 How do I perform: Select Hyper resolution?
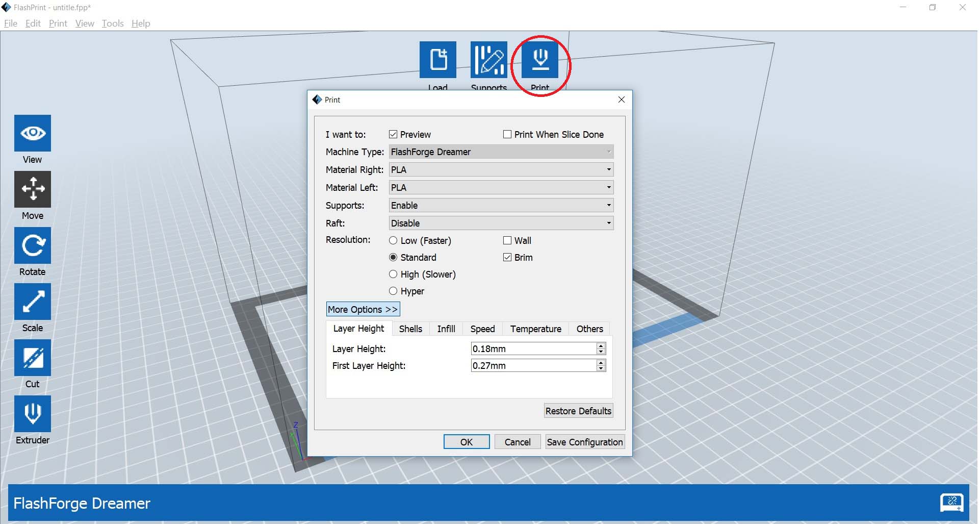(393, 291)
